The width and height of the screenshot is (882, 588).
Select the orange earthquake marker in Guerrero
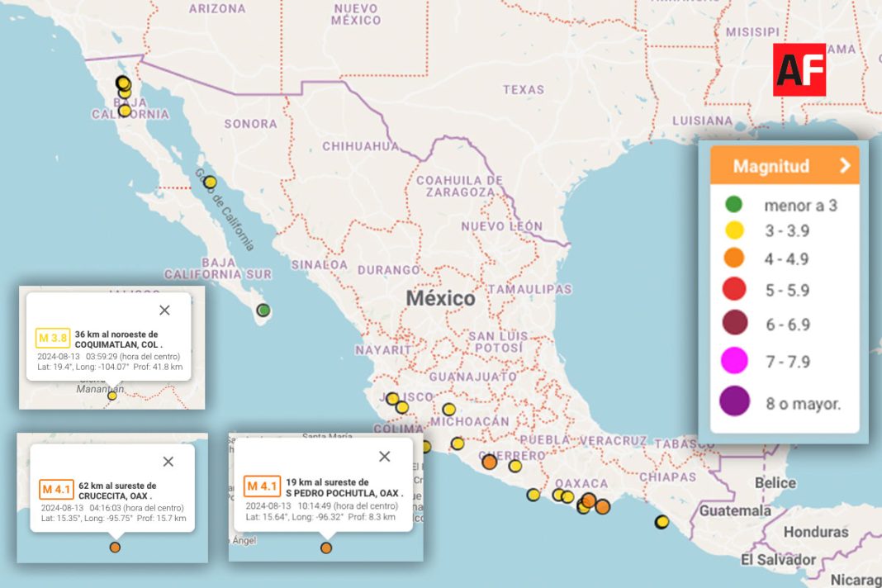pyautogui.click(x=489, y=462)
